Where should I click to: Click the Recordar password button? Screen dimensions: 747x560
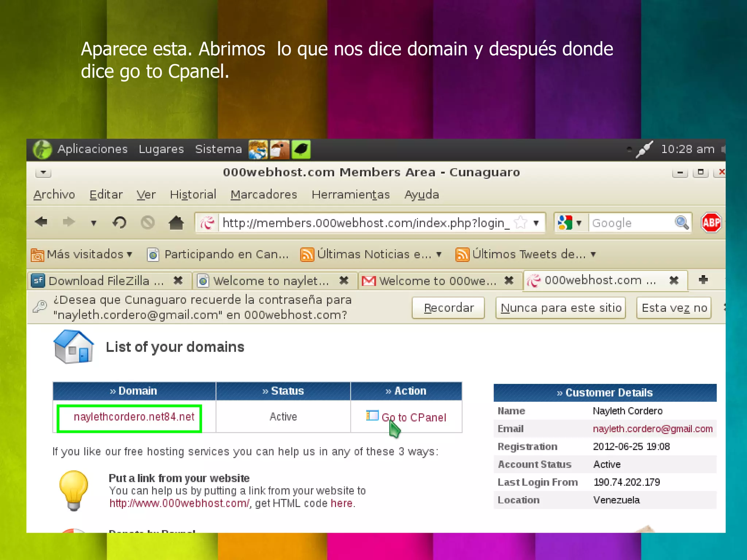click(x=448, y=308)
